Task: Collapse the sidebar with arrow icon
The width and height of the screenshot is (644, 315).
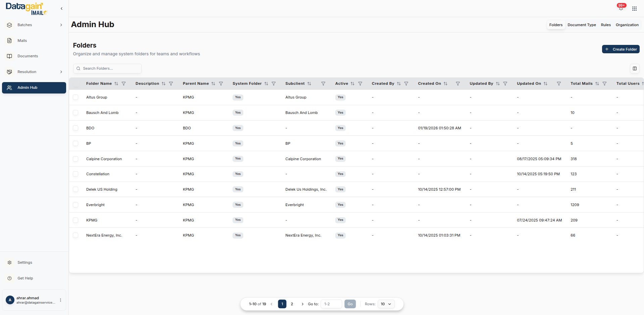Action: tap(61, 9)
